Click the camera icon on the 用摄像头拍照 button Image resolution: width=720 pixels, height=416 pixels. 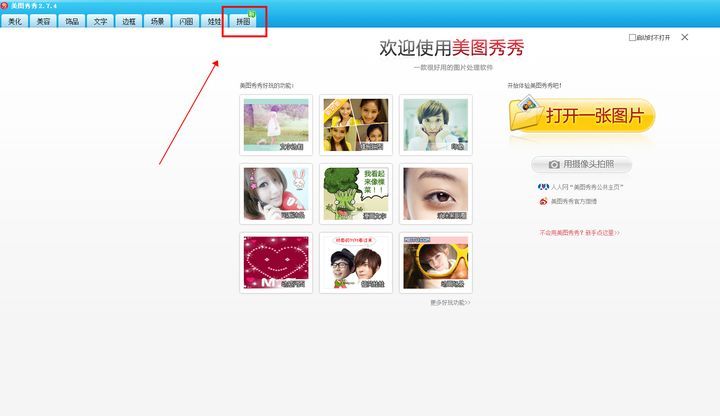click(x=554, y=164)
